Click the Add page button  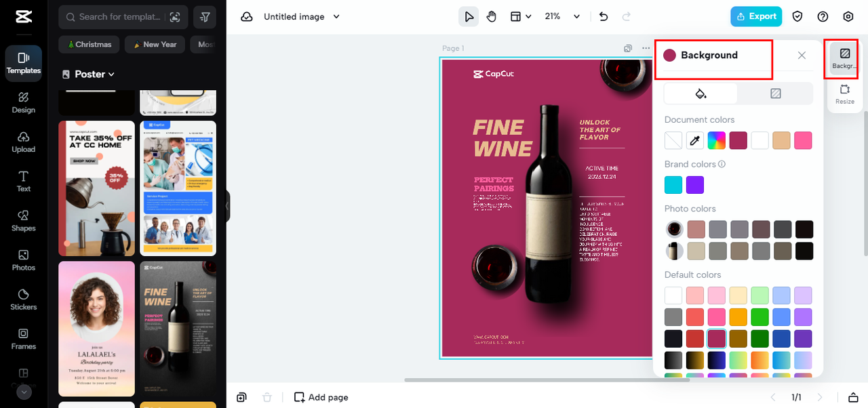pyautogui.click(x=321, y=397)
